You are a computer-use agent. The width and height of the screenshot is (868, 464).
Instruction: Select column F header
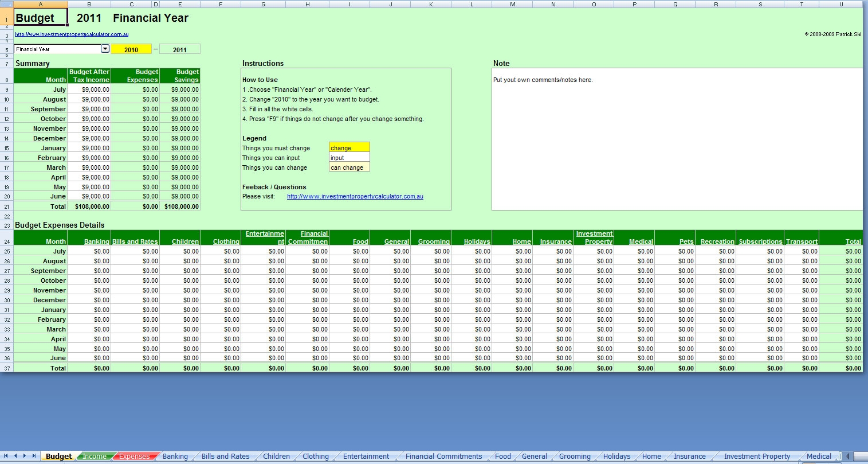point(221,4)
